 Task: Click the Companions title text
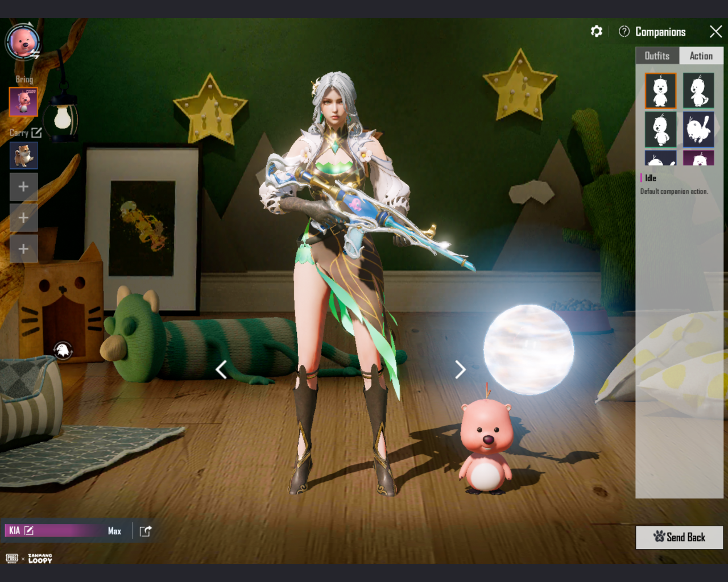click(660, 32)
